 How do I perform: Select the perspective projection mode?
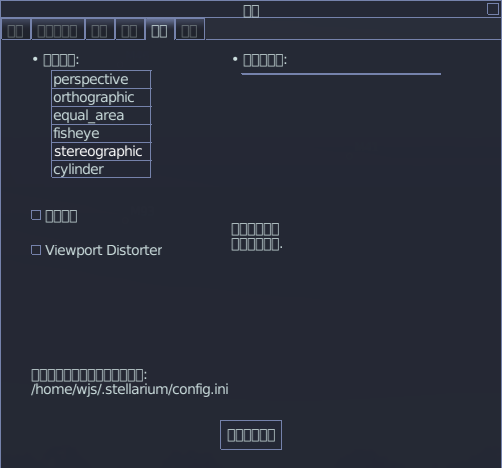[x=101, y=79]
